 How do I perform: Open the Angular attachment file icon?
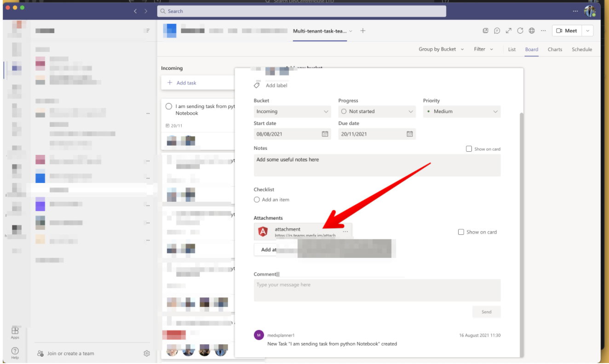pos(263,231)
